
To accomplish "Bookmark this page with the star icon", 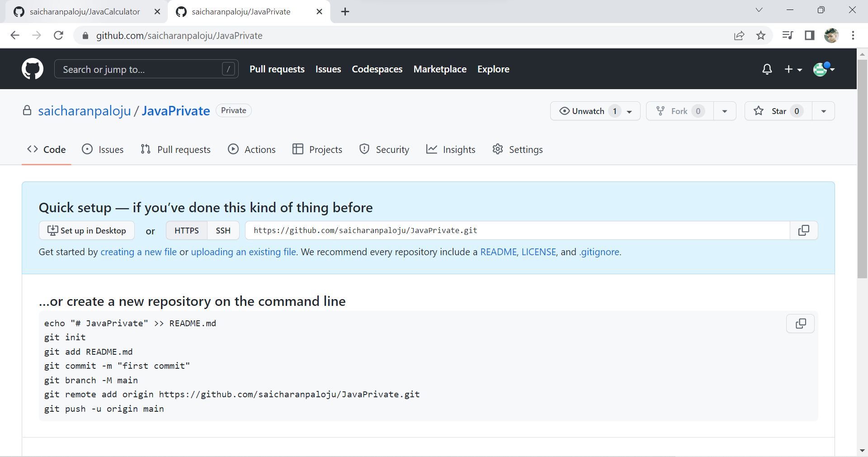I will pos(761,35).
